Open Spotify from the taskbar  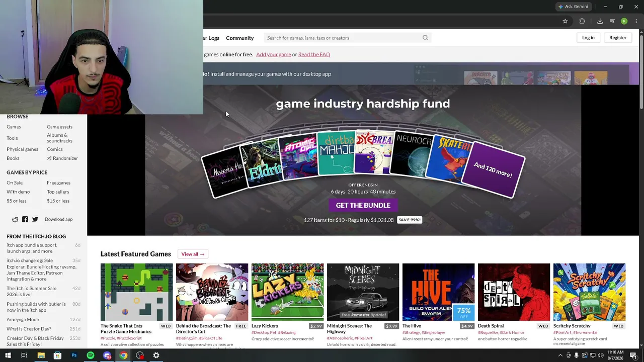[x=91, y=355]
